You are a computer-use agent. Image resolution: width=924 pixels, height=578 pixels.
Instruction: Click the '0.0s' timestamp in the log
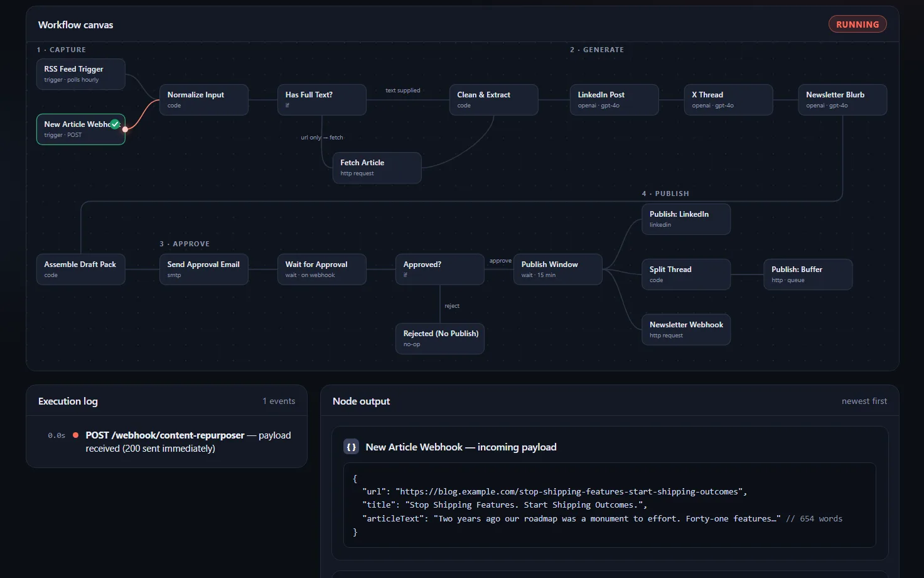(56, 435)
